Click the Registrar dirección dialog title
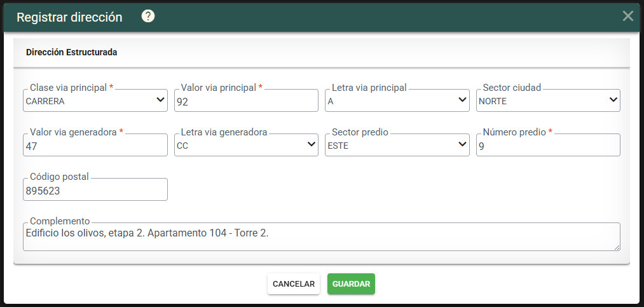 coord(69,17)
